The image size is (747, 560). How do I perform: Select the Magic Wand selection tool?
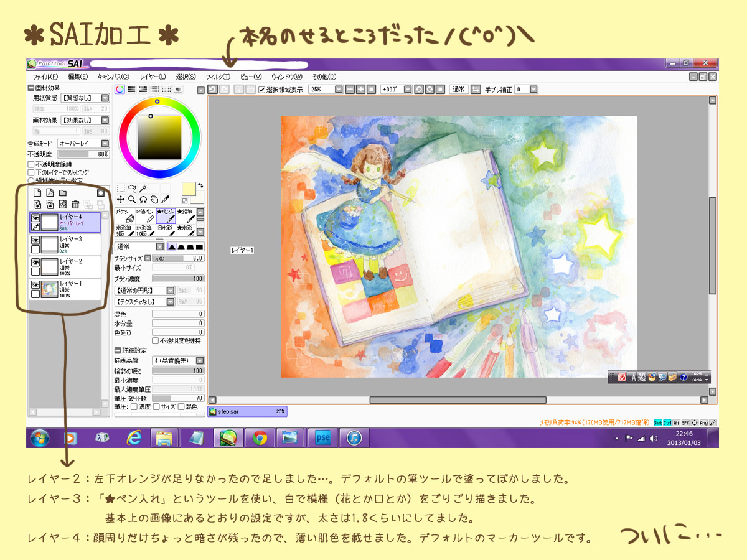click(x=144, y=188)
